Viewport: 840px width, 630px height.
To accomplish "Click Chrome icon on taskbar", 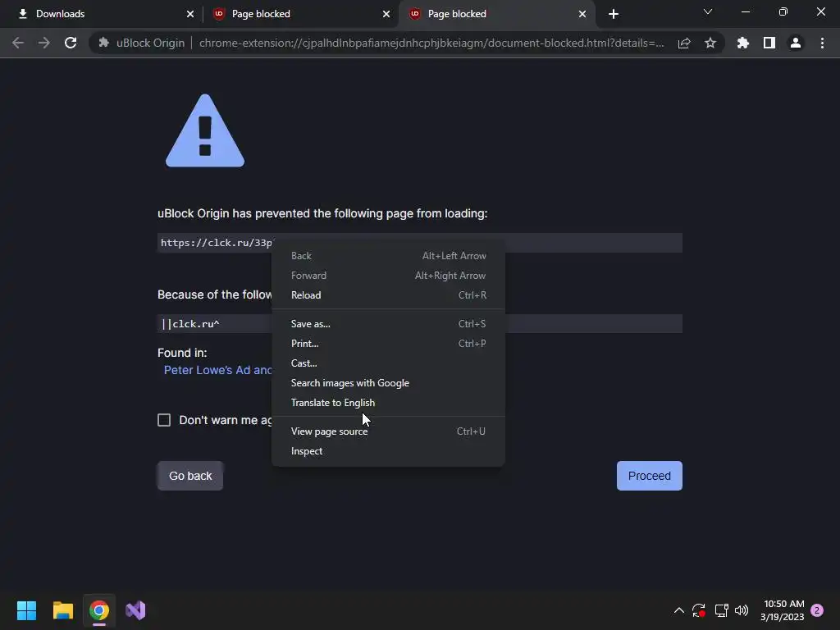I will tap(99, 610).
